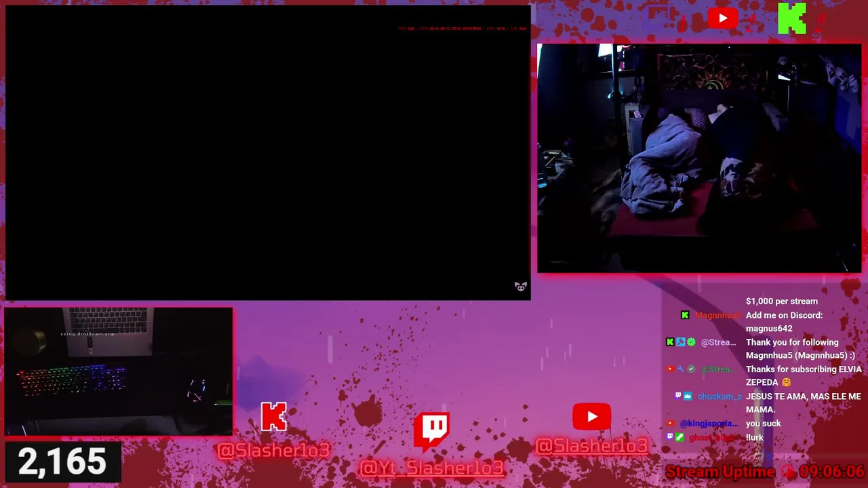The image size is (868, 488).
Task: Select the @Yt_Slasher1o3 Twitch handle text
Action: (432, 468)
